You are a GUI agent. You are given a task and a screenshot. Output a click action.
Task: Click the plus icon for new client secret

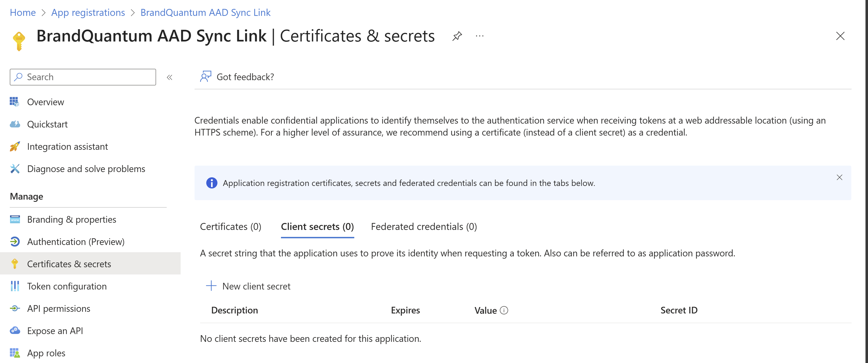pyautogui.click(x=211, y=286)
